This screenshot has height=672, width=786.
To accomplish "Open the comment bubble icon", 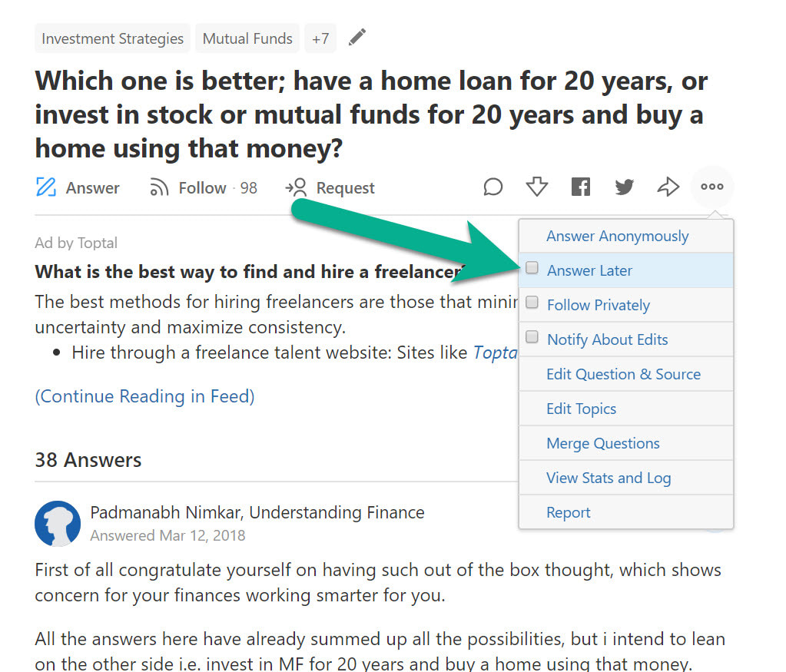I will click(x=492, y=187).
